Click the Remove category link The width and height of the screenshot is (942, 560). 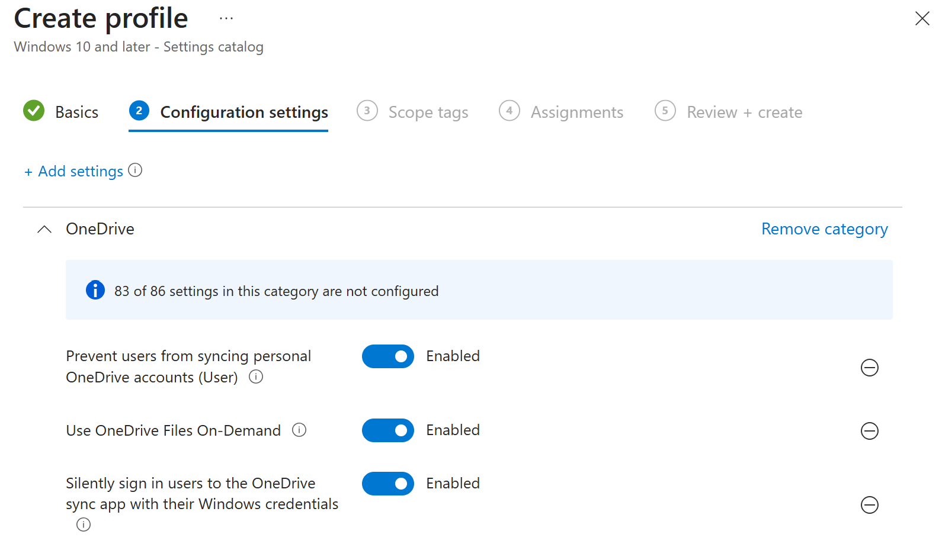825,229
